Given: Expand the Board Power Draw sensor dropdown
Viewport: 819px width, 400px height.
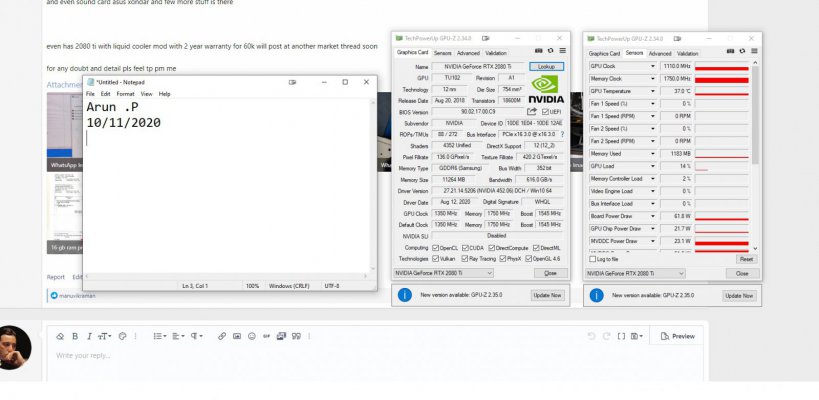Looking at the screenshot, I should coord(652,216).
